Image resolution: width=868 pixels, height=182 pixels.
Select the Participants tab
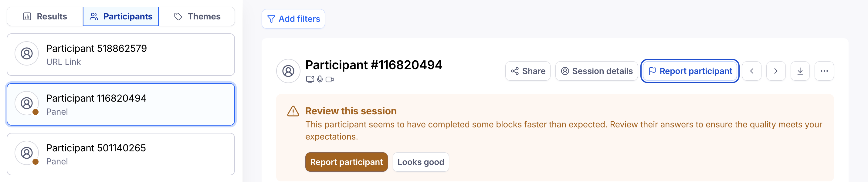(121, 16)
